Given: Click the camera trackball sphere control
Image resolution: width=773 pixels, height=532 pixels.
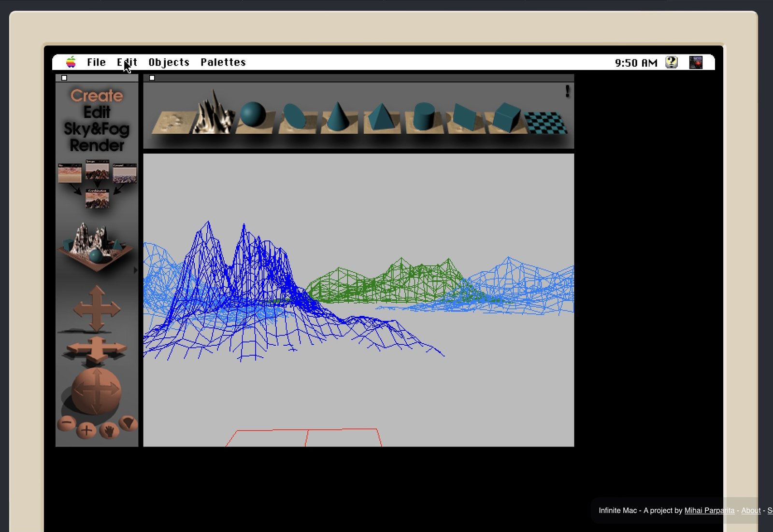Looking at the screenshot, I should click(96, 390).
